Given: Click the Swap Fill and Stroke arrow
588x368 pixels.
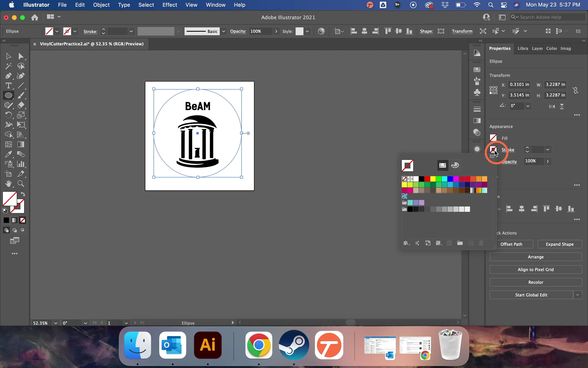Looking at the screenshot, I should click(23, 194).
